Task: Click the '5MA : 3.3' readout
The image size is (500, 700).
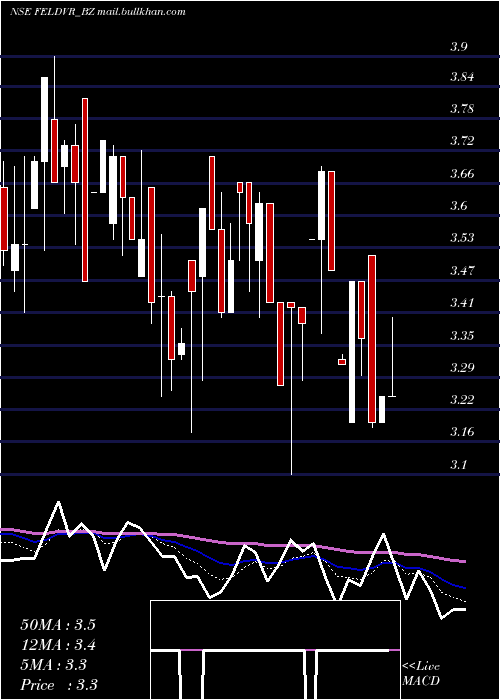Action: 54,665
